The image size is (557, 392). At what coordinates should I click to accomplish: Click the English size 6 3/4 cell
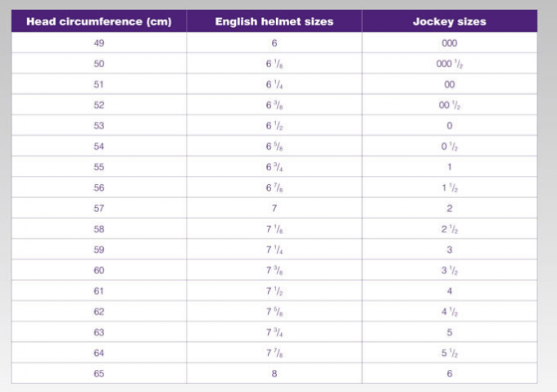274,167
